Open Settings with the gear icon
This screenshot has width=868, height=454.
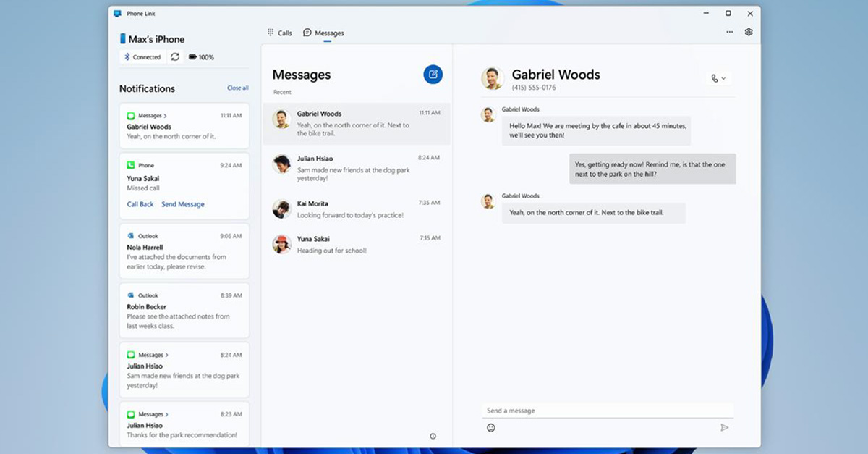749,32
